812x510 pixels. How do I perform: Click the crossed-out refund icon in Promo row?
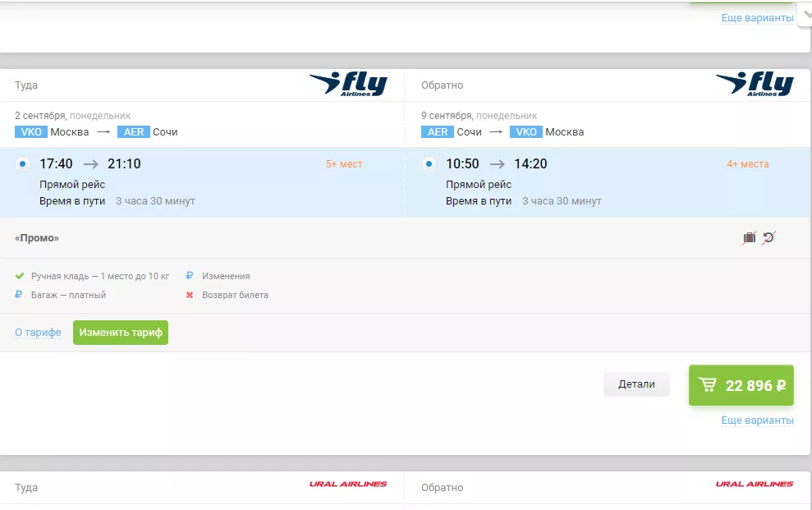coord(768,238)
